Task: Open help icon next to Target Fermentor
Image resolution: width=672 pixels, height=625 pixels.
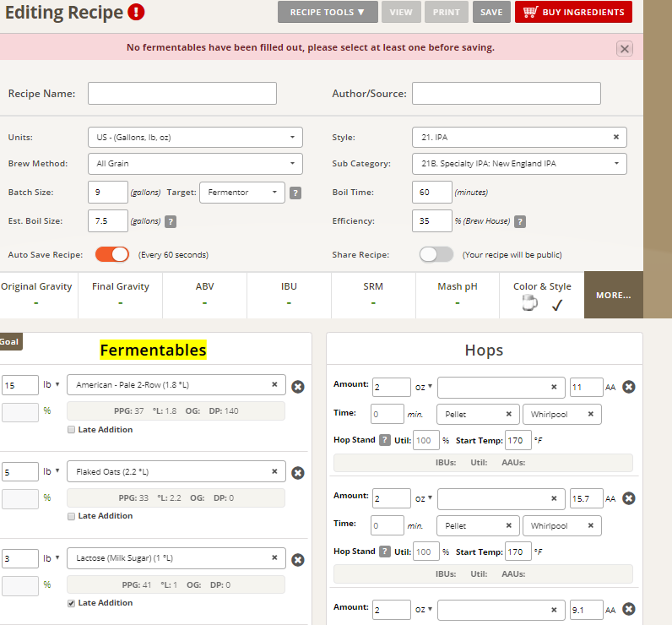Action: (295, 193)
